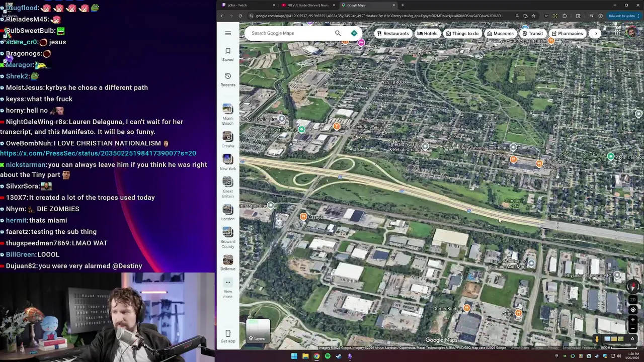Image resolution: width=644 pixels, height=362 pixels.
Task: Select the Pharmacies chip
Action: click(567, 34)
